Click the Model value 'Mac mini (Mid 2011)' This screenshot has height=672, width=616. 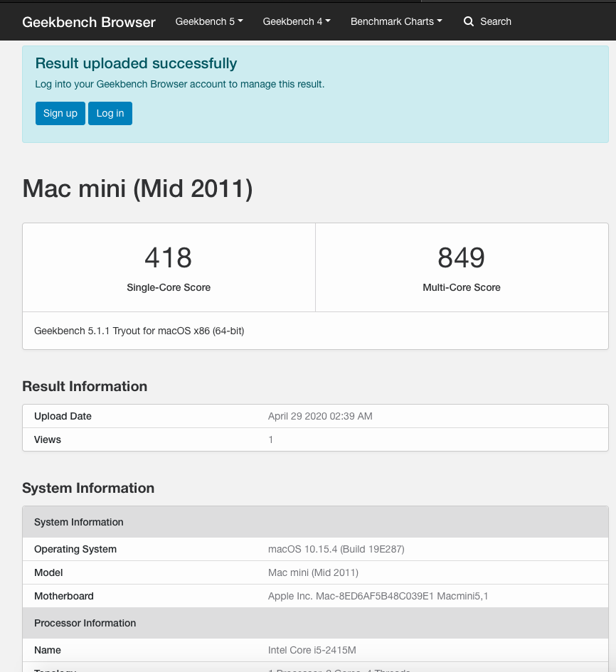(x=314, y=572)
